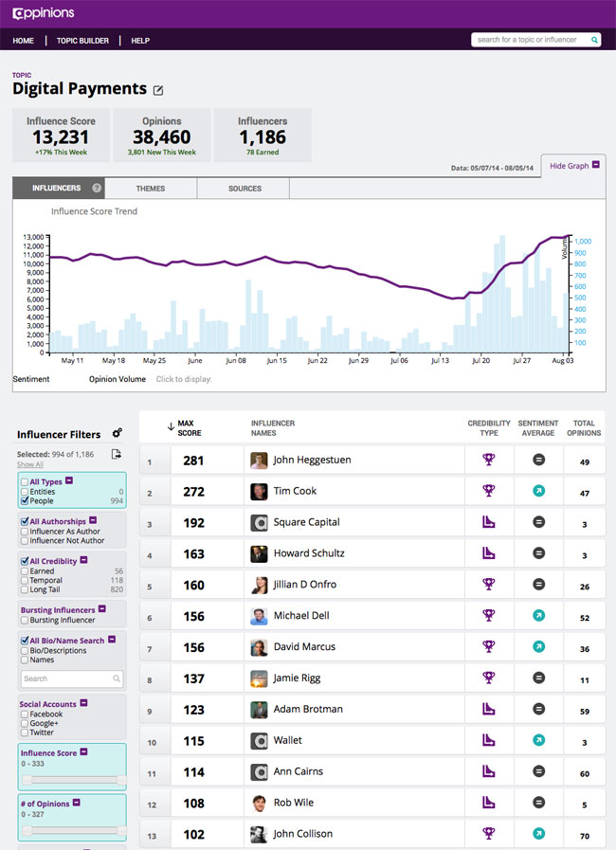
Task: Check the Twitter social account filter
Action: coord(25,732)
